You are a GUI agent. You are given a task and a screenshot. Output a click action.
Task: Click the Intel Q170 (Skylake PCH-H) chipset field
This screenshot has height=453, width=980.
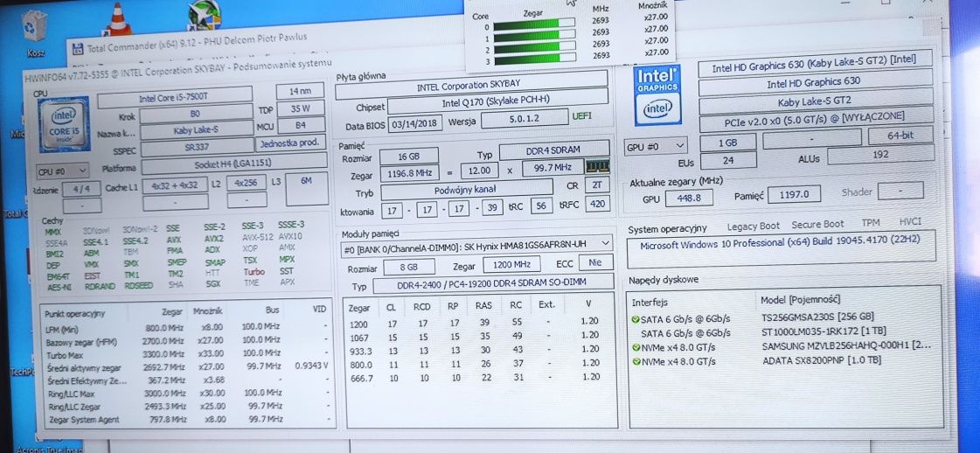click(498, 103)
